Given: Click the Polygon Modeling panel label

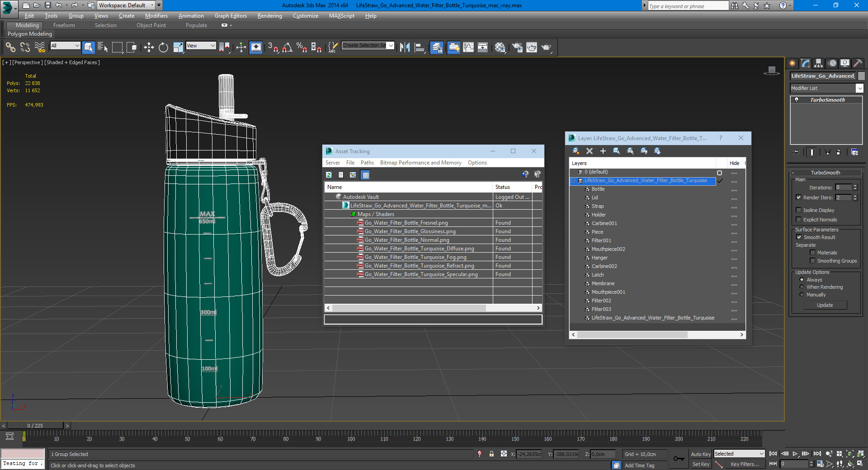Looking at the screenshot, I should (x=30, y=34).
